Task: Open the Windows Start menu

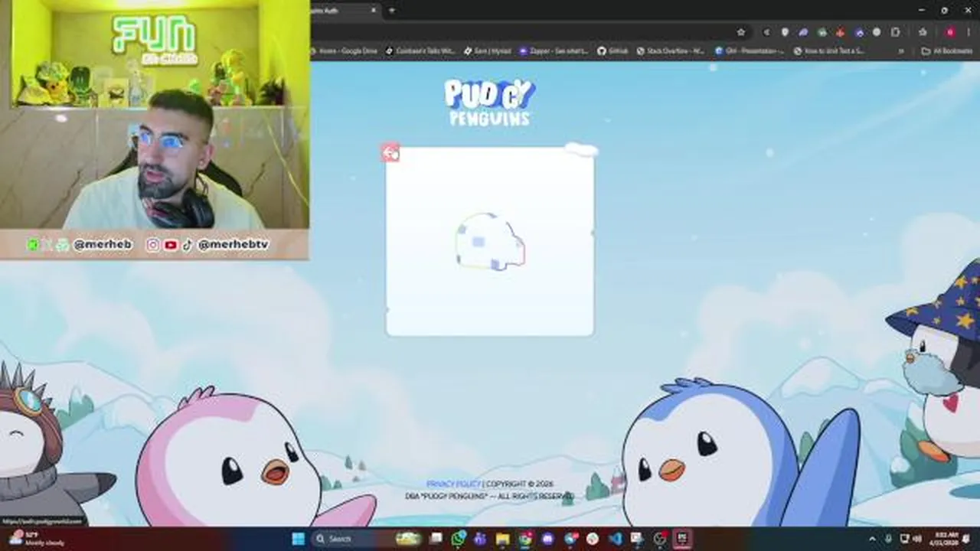Action: [x=298, y=539]
